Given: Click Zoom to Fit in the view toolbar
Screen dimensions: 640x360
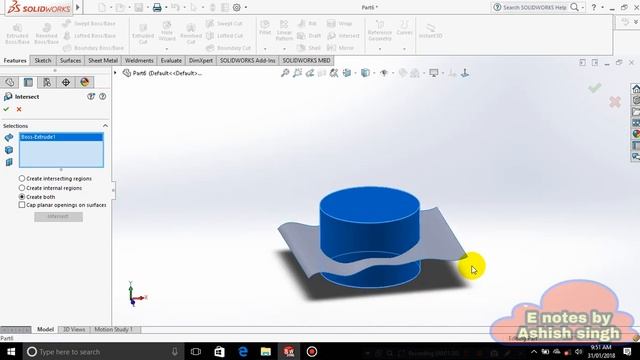Looking at the screenshot, I should 285,73.
